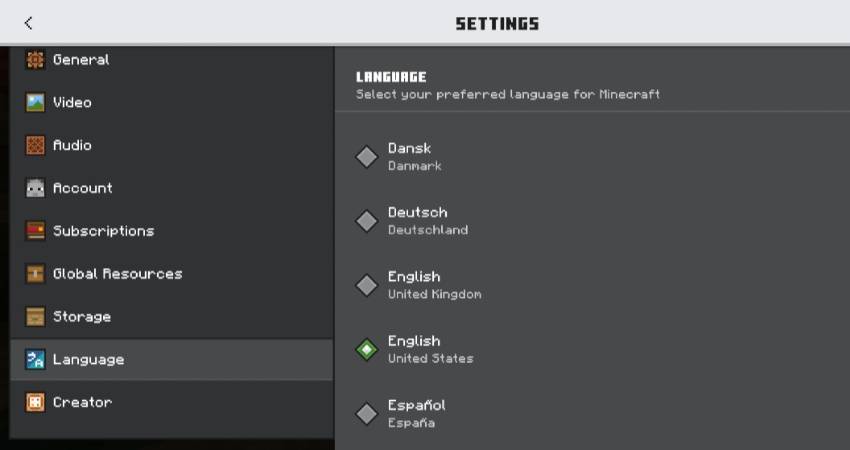Click the Storage barrel icon

click(x=35, y=317)
